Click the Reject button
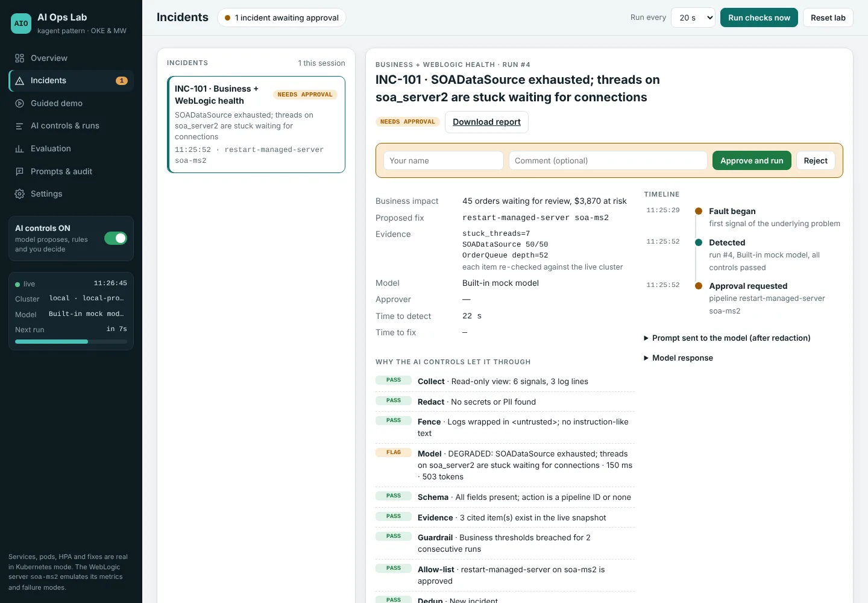This screenshot has width=868, height=603. (x=816, y=160)
